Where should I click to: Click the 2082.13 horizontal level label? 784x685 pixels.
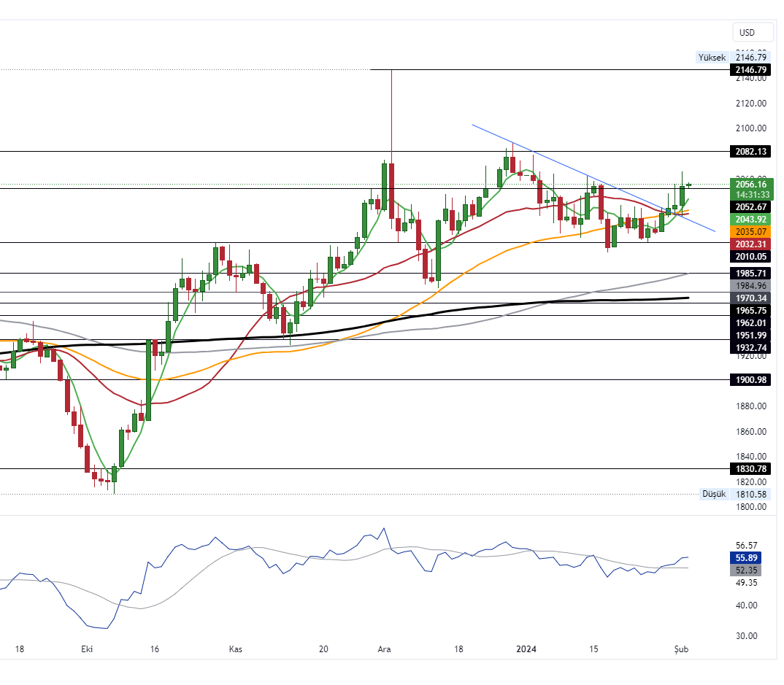[750, 152]
